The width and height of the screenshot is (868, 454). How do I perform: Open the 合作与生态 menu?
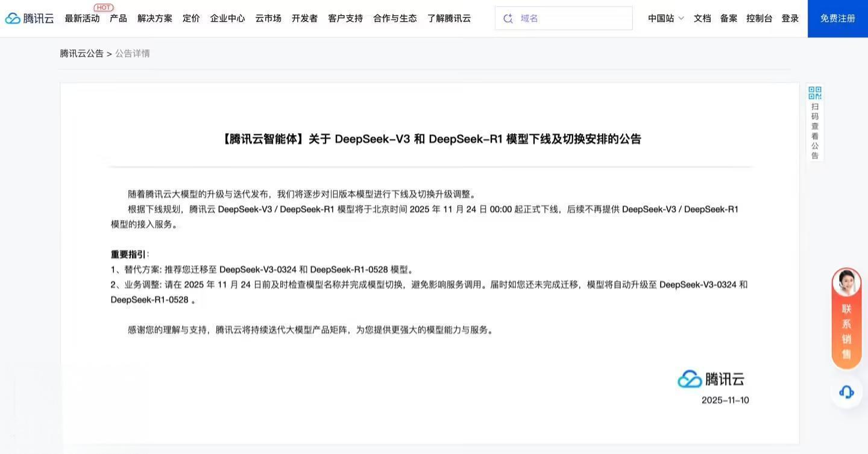click(395, 19)
